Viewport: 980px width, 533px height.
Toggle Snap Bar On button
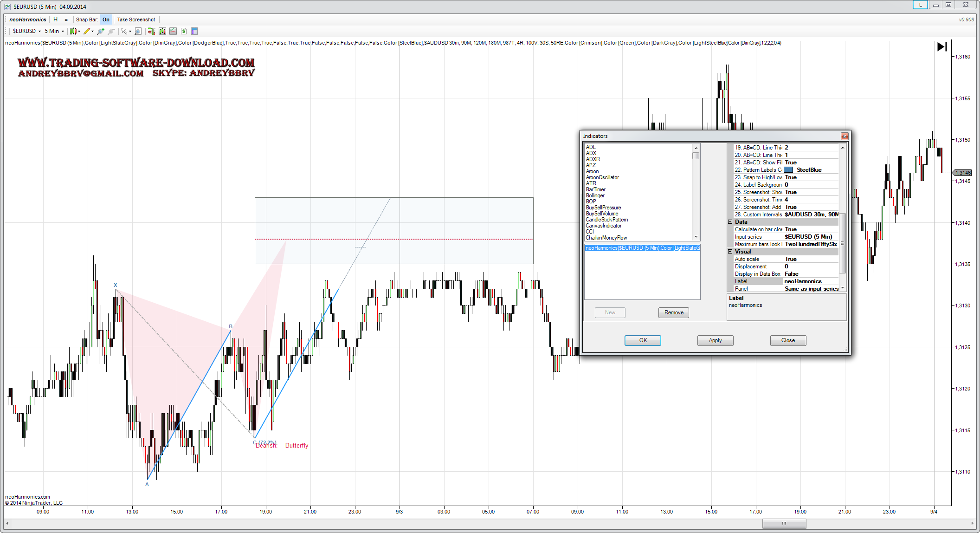pos(106,19)
